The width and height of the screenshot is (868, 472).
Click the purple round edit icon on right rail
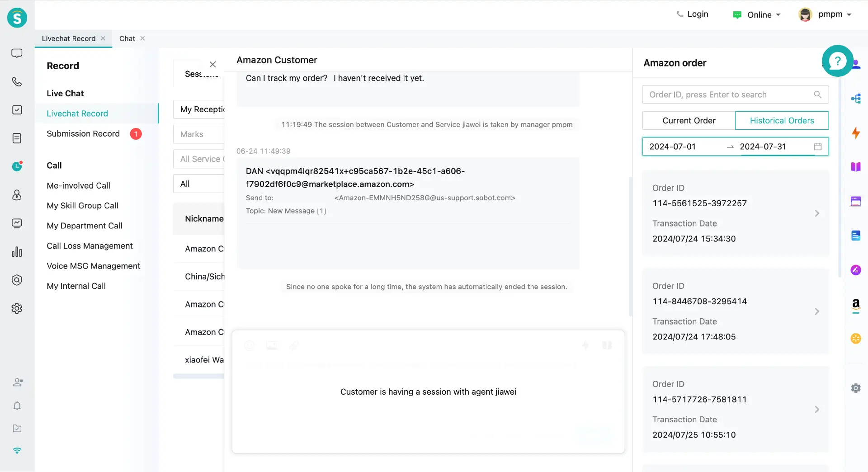coord(856,270)
